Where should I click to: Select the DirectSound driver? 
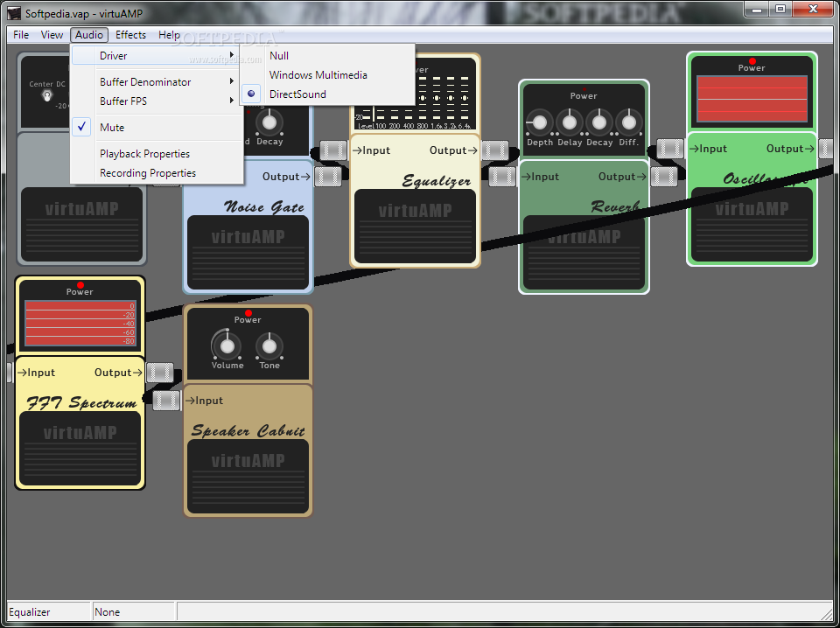pyautogui.click(x=326, y=94)
